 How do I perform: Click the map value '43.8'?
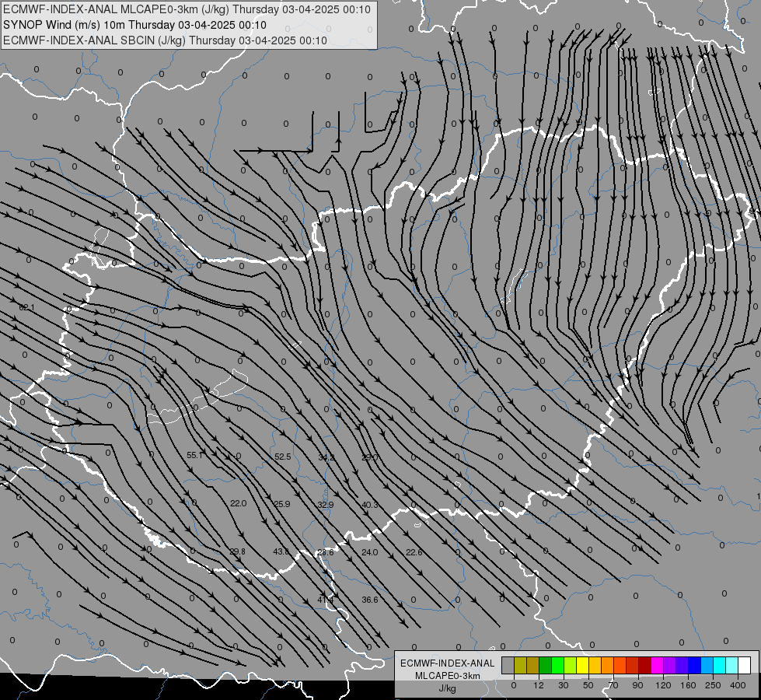point(281,551)
